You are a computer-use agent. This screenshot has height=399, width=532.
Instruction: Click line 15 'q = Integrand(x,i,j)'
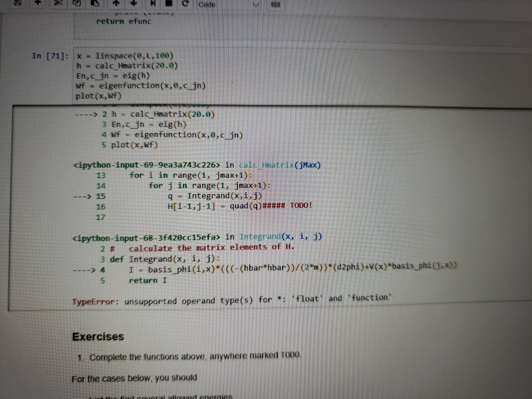pyautogui.click(x=215, y=196)
